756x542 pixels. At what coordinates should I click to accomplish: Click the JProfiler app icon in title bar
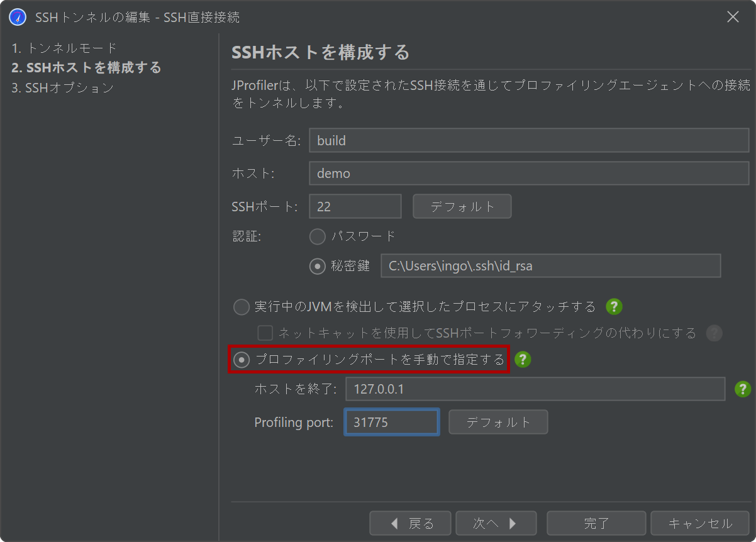(18, 17)
